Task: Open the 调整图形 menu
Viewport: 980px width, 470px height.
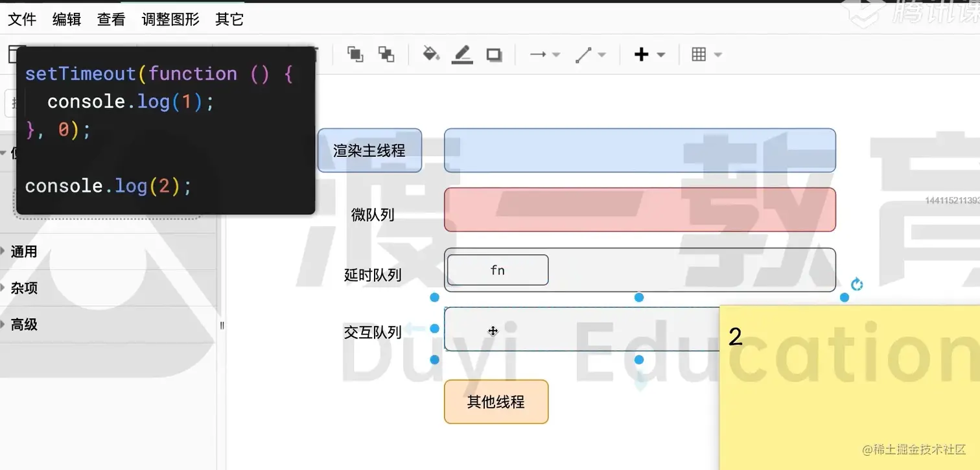Action: pos(170,19)
